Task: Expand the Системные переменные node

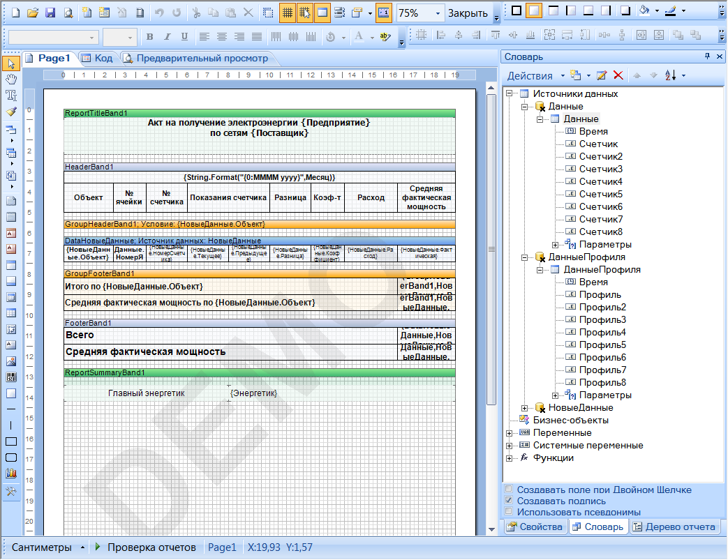Action: 510,446
